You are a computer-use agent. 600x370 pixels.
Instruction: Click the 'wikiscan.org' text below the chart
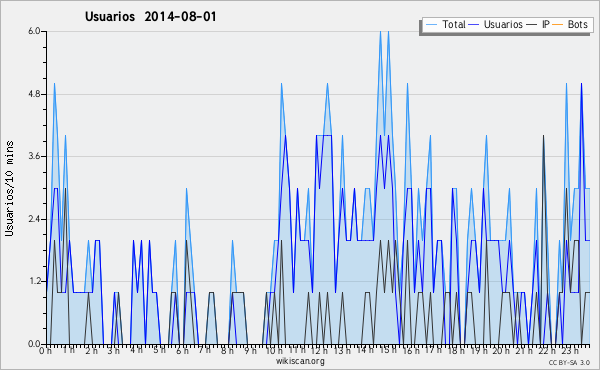click(x=300, y=361)
